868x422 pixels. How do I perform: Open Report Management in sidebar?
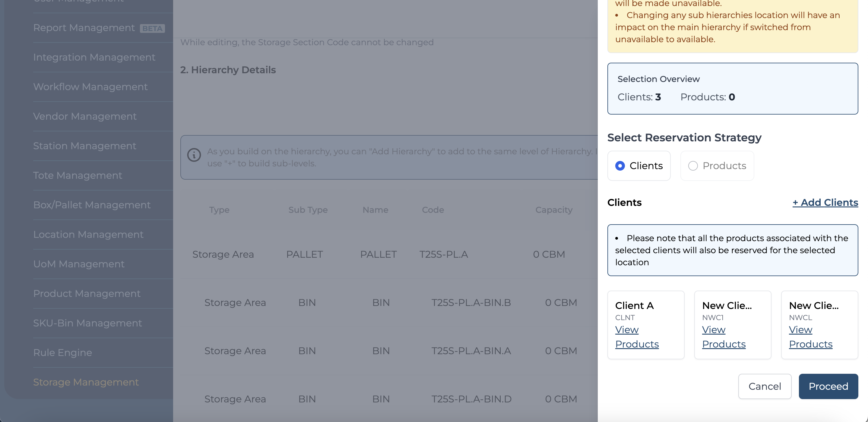click(84, 28)
